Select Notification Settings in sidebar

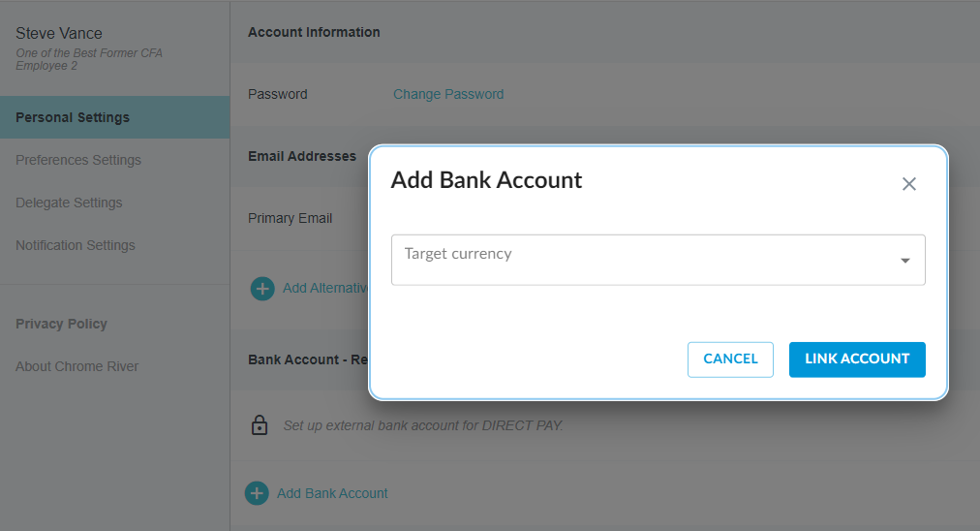click(76, 245)
